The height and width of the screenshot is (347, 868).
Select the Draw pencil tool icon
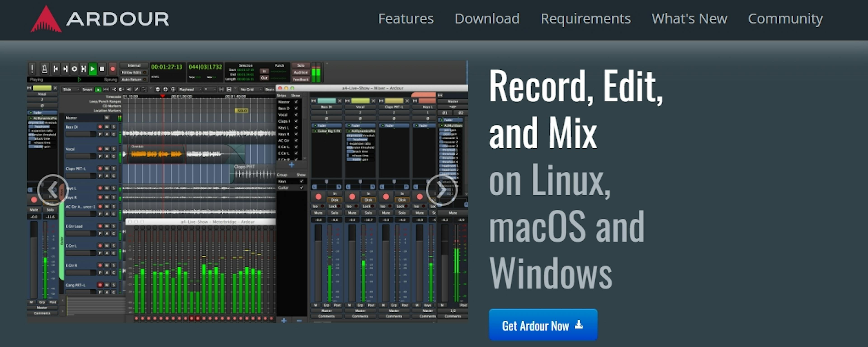pos(137,90)
